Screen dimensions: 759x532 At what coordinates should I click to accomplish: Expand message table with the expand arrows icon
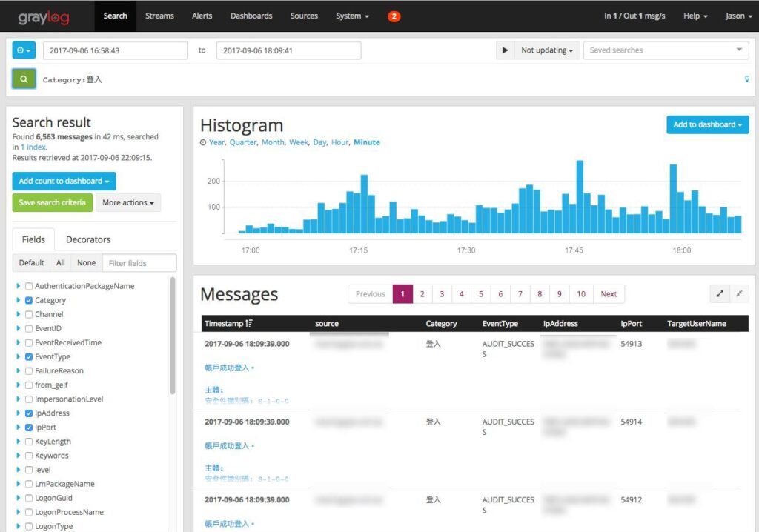[x=720, y=293]
